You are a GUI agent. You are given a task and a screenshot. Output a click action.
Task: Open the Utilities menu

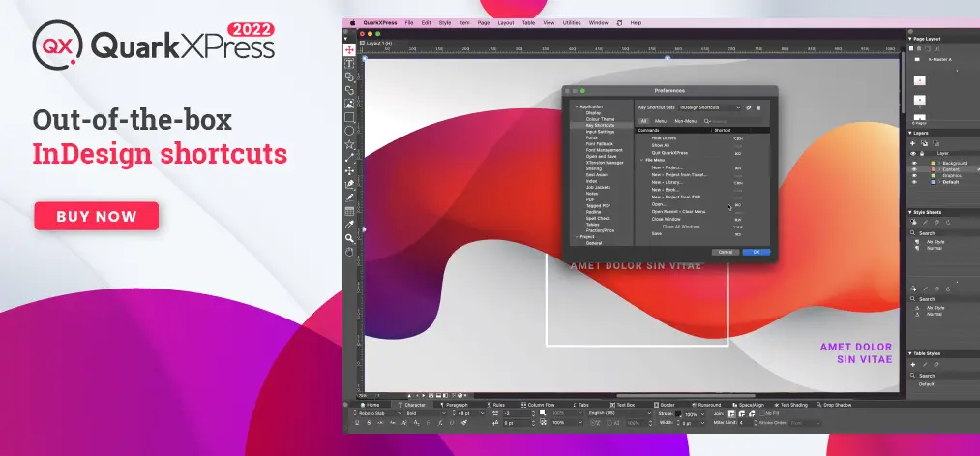tap(571, 22)
